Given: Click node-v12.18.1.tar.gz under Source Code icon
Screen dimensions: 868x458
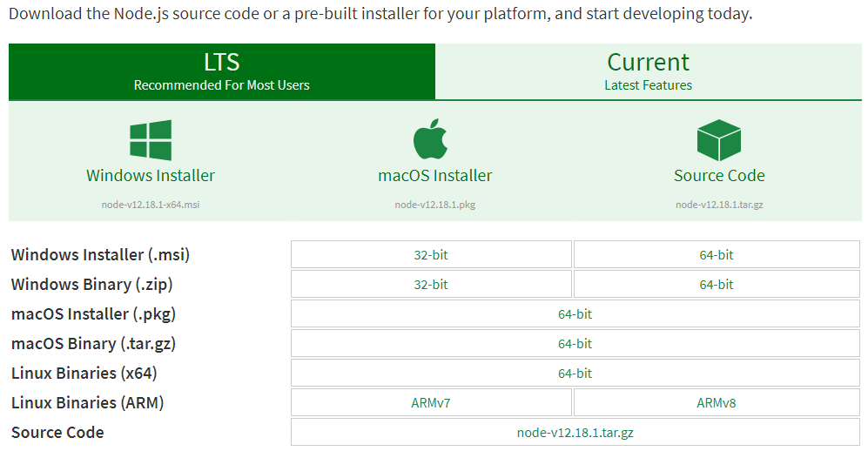Looking at the screenshot, I should pos(719,205).
